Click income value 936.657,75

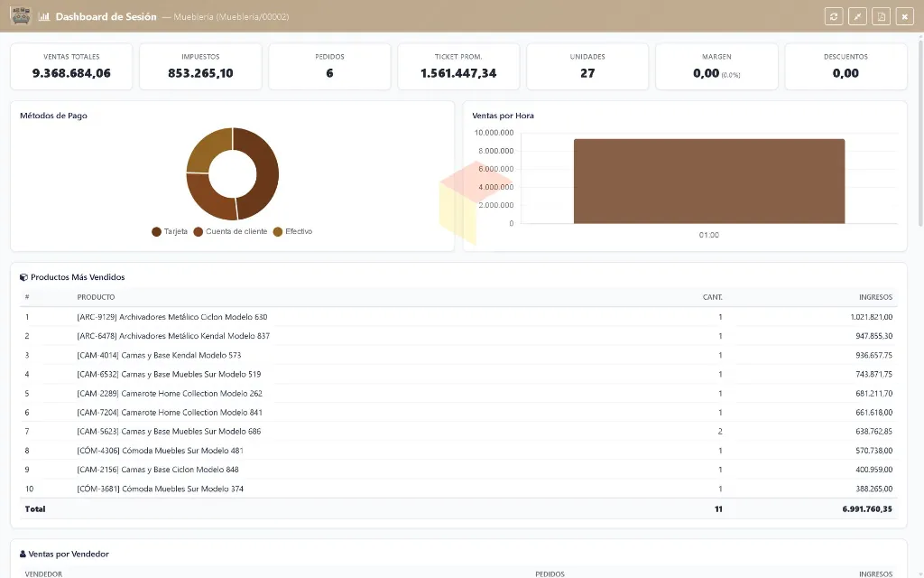point(873,355)
